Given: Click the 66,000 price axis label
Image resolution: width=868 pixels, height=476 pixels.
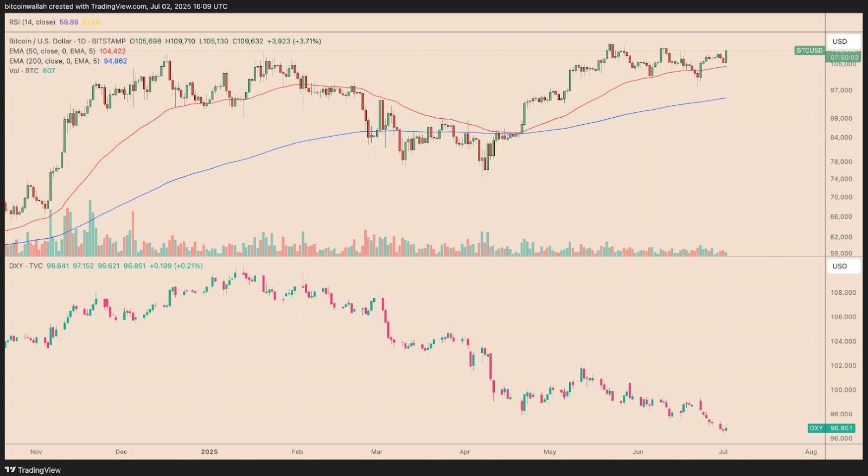Looking at the screenshot, I should (x=841, y=217).
